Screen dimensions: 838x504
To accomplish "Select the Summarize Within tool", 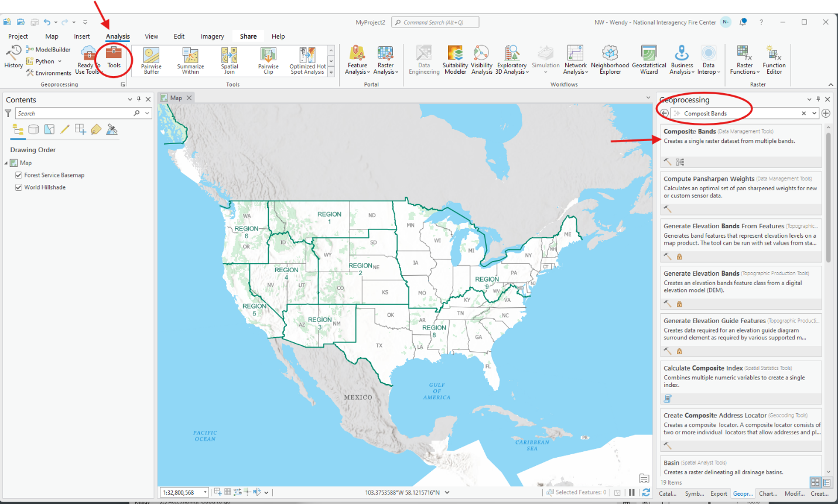I will pos(190,61).
